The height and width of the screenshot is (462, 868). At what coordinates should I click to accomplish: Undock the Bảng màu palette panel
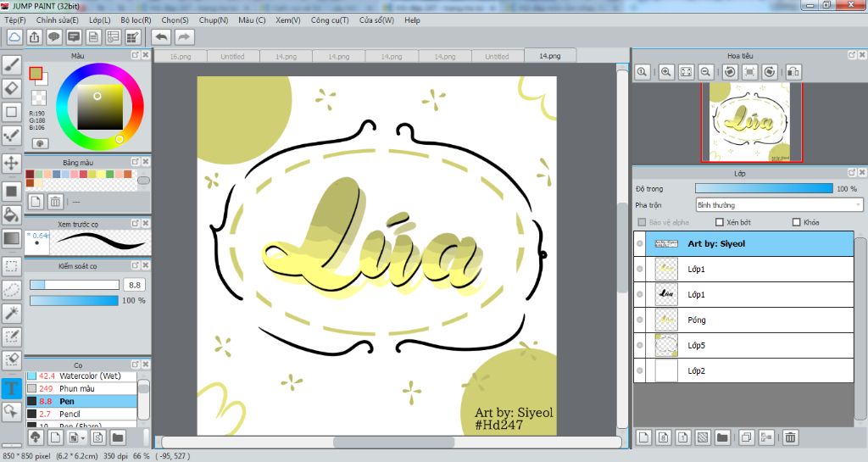(x=135, y=162)
